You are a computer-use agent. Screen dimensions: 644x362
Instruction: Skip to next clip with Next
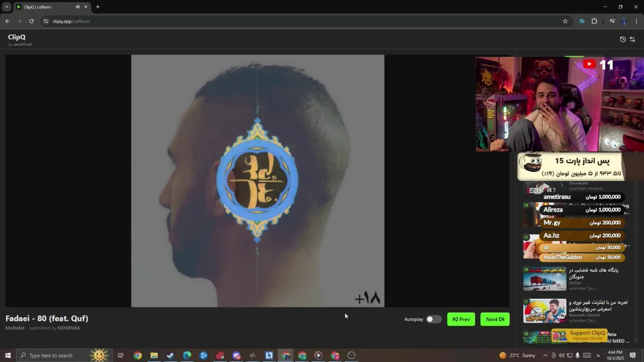pyautogui.click(x=495, y=319)
